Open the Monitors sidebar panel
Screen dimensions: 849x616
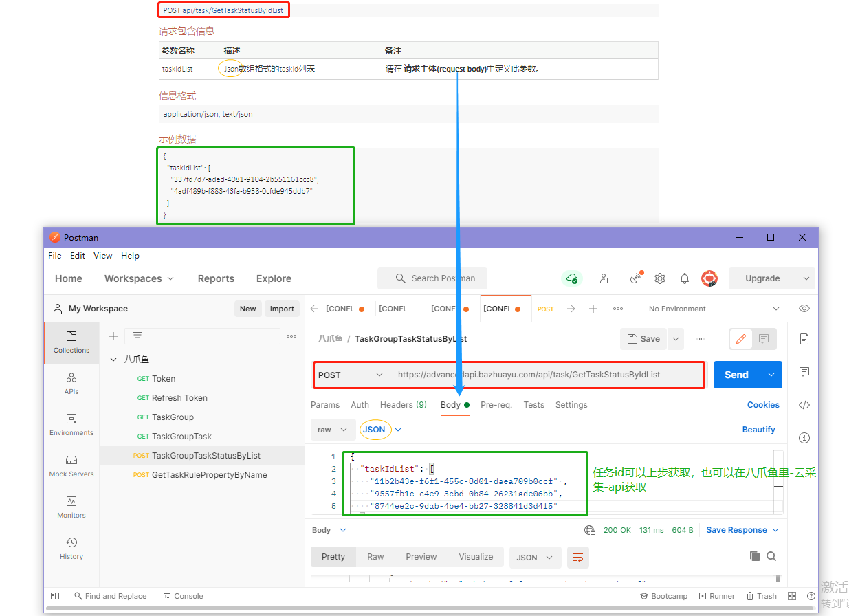click(x=71, y=507)
